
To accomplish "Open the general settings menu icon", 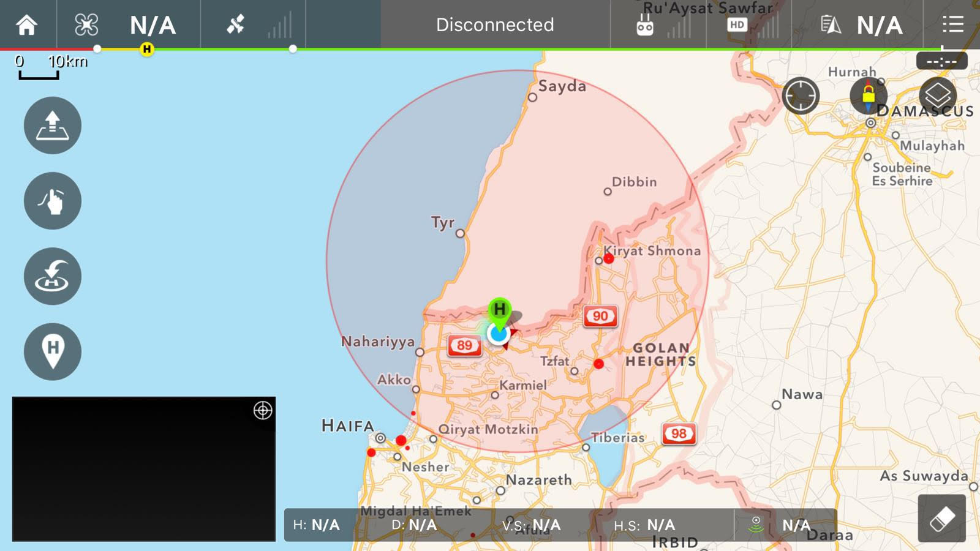I will click(953, 24).
